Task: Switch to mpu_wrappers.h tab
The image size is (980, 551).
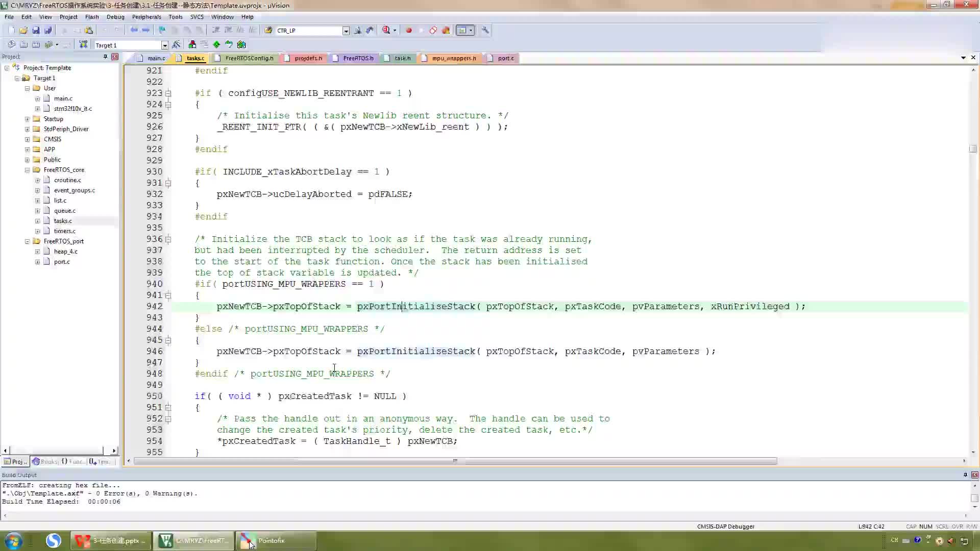Action: coord(449,58)
